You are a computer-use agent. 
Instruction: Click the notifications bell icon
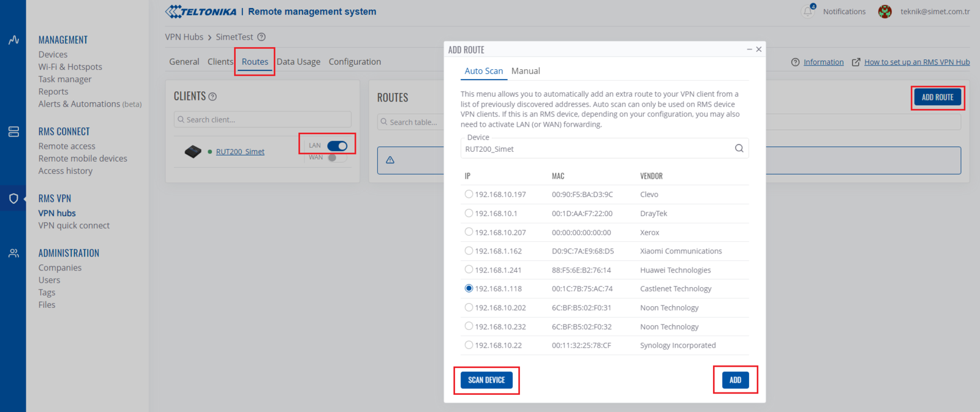(808, 12)
